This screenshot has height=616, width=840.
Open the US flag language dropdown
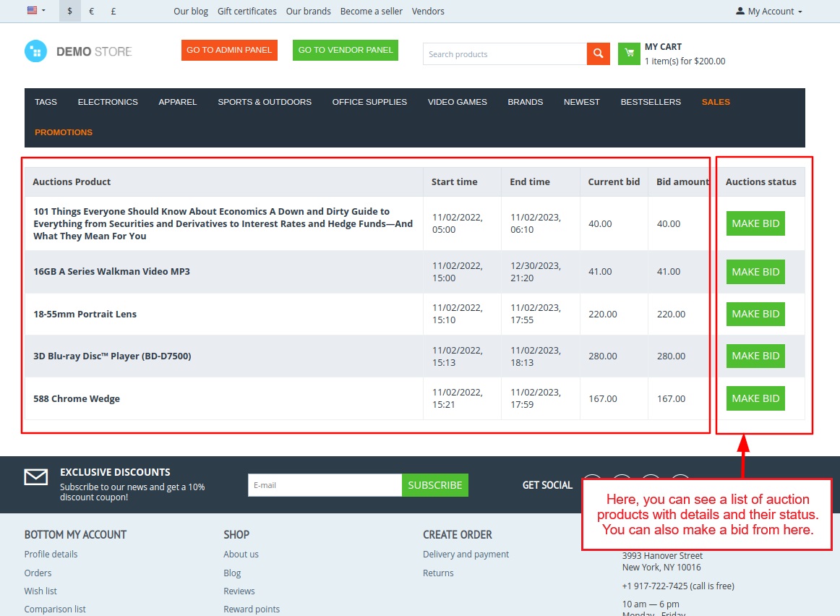click(36, 11)
